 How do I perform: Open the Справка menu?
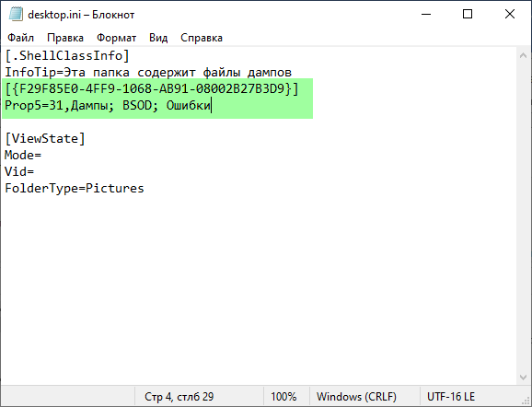pos(202,38)
